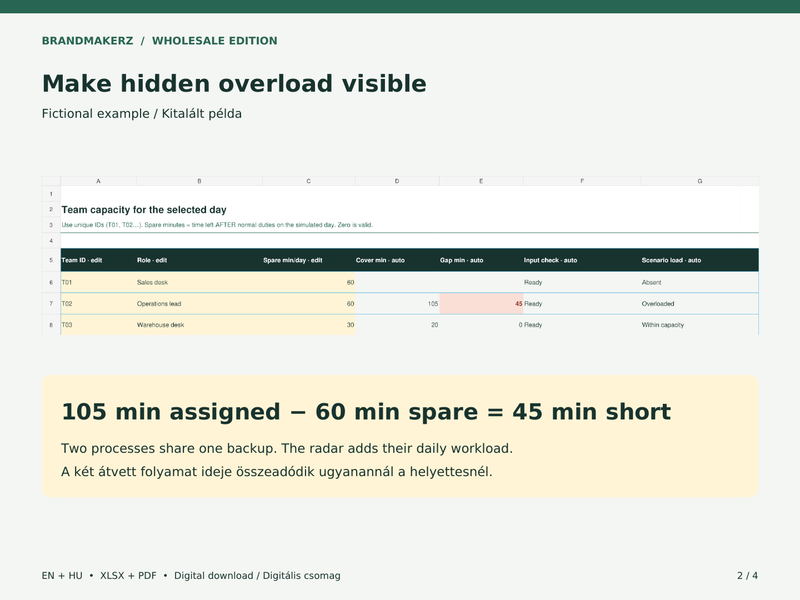The width and height of the screenshot is (800, 600).
Task: Click the '105 min assigned' formula headline
Action: click(x=366, y=412)
